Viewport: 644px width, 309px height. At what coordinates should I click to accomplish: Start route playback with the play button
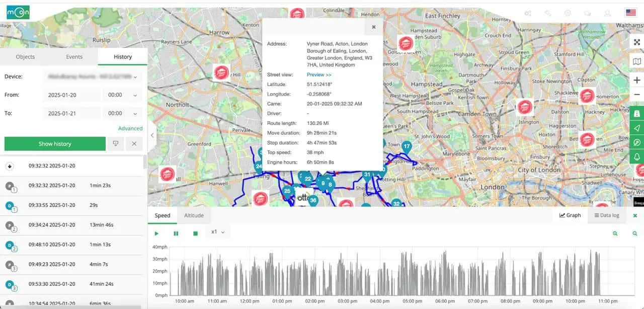(x=156, y=234)
